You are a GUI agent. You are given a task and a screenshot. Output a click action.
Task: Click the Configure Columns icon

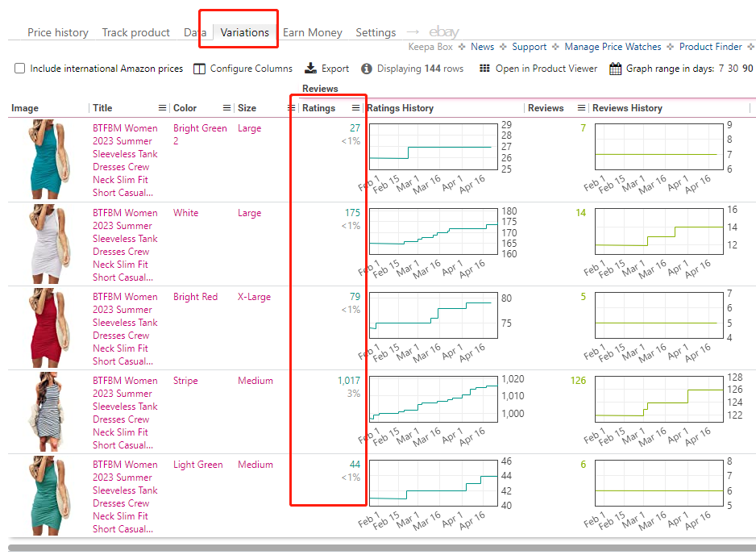click(x=200, y=69)
